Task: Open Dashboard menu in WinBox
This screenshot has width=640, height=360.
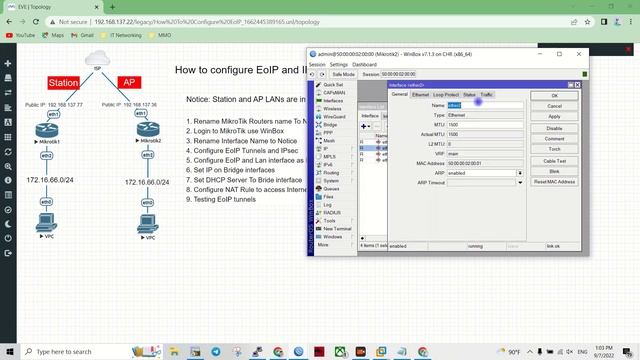Action: 364,64
